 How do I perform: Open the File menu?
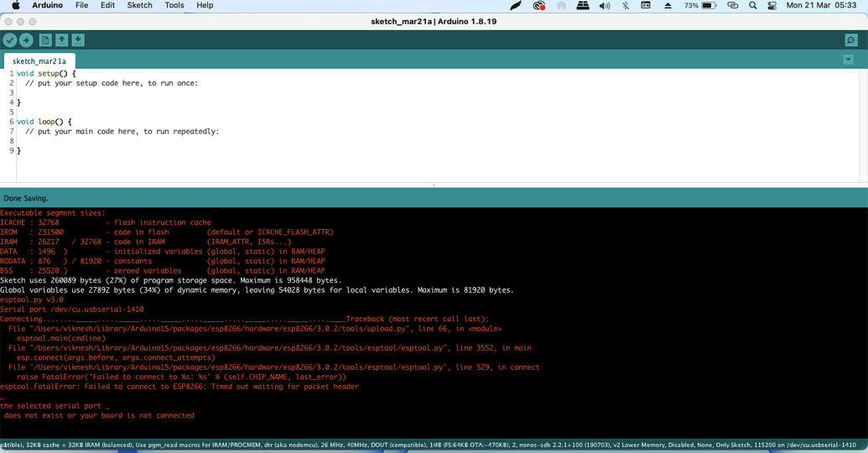tap(81, 5)
